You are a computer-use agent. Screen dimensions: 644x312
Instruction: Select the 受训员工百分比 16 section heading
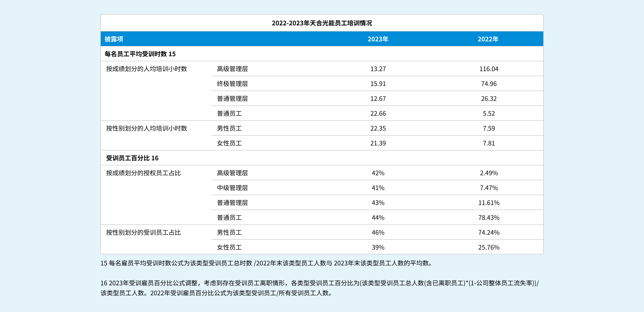pos(132,158)
